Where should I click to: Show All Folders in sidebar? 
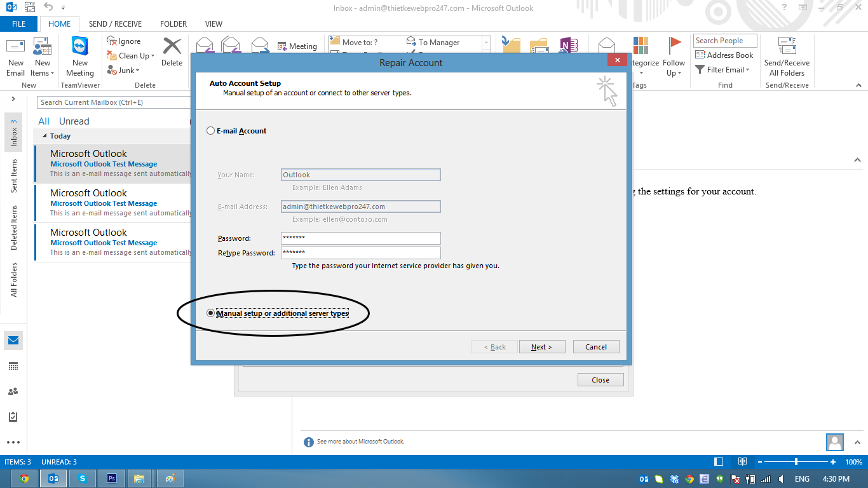click(x=14, y=280)
